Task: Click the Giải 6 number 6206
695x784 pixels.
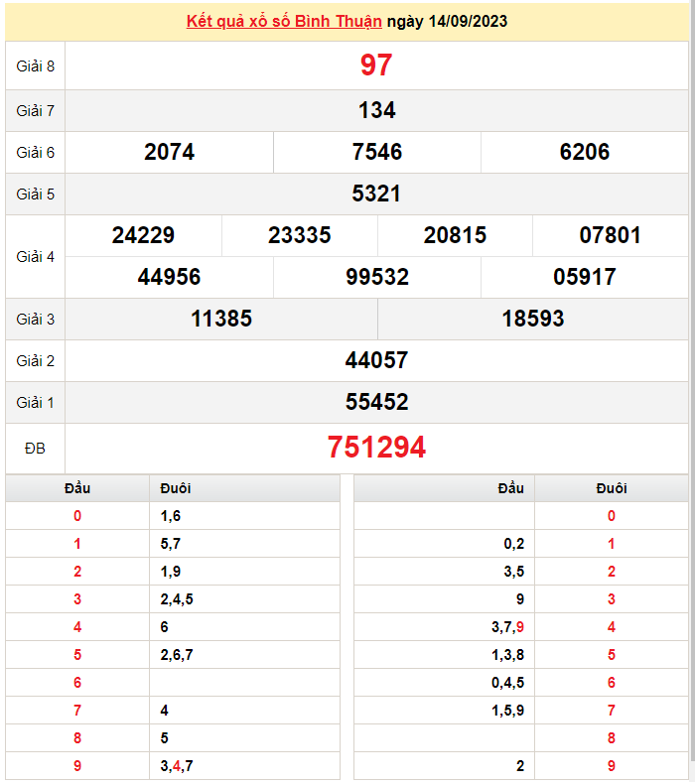Action: click(585, 152)
